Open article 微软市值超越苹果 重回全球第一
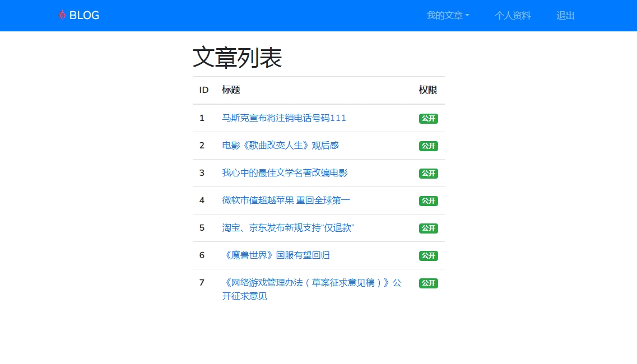637x364 pixels. (286, 200)
